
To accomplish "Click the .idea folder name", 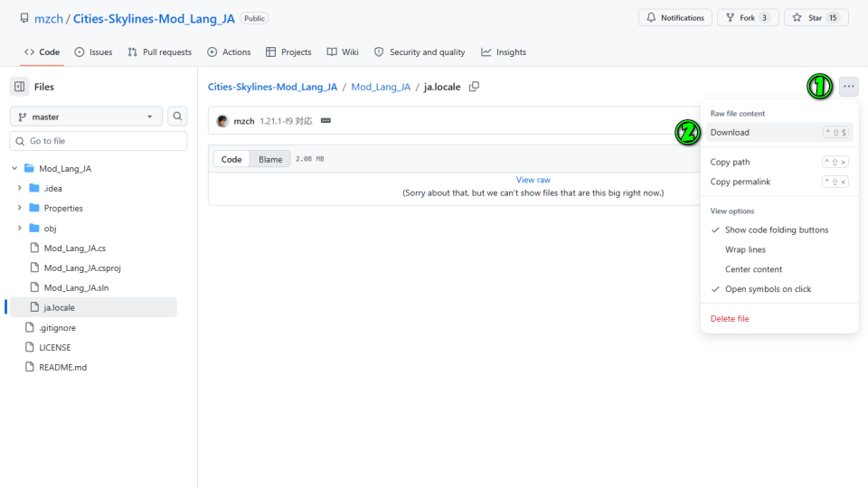I will (x=52, y=188).
